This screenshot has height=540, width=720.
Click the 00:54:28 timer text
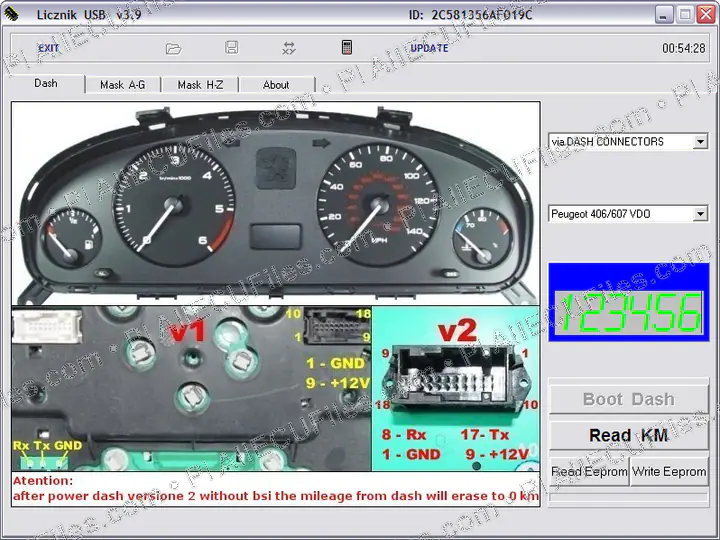point(683,48)
